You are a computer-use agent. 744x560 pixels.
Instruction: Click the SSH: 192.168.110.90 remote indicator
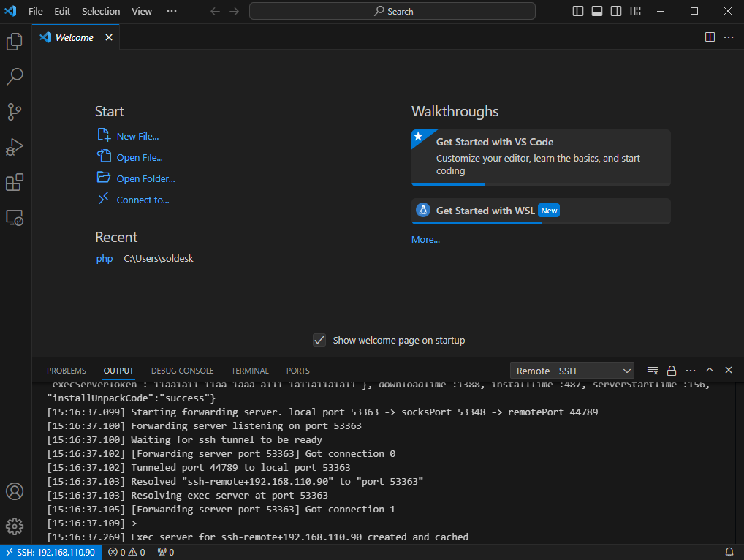coord(50,552)
